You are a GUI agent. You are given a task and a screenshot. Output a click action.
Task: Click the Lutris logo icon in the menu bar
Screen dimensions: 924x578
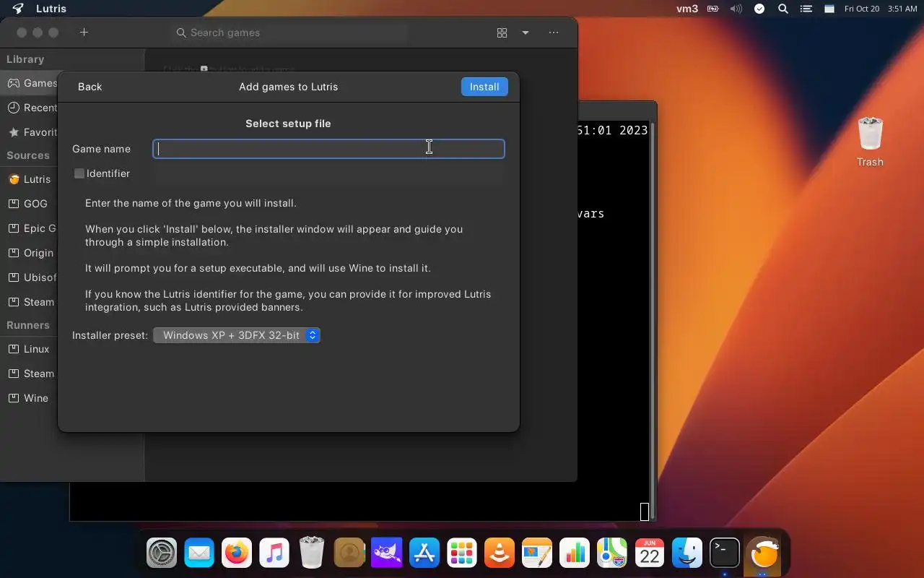click(17, 9)
